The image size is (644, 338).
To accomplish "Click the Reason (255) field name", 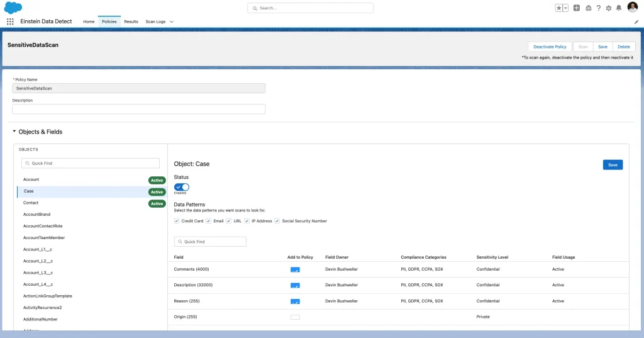I will pyautogui.click(x=186, y=301).
